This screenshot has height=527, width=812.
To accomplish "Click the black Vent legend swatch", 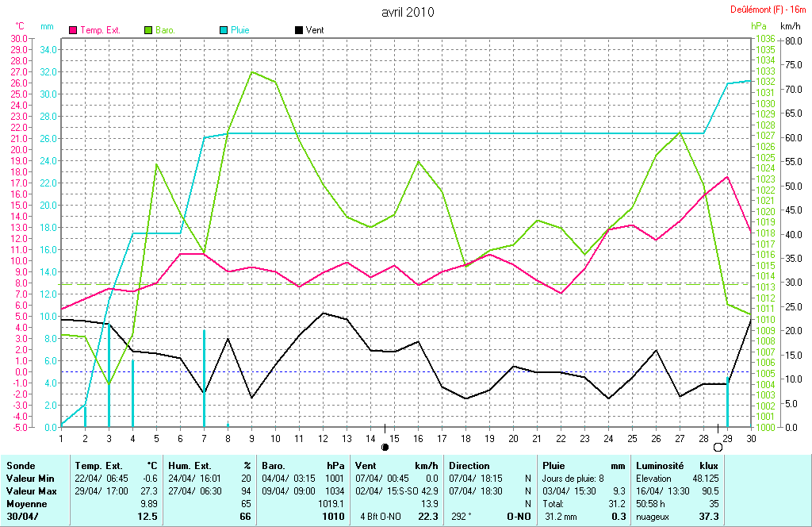I will point(298,30).
